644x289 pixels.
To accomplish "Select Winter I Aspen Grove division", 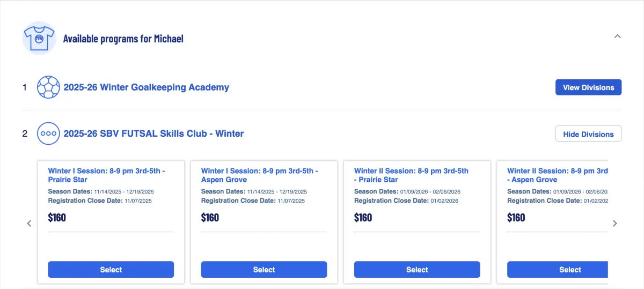I will [264, 270].
